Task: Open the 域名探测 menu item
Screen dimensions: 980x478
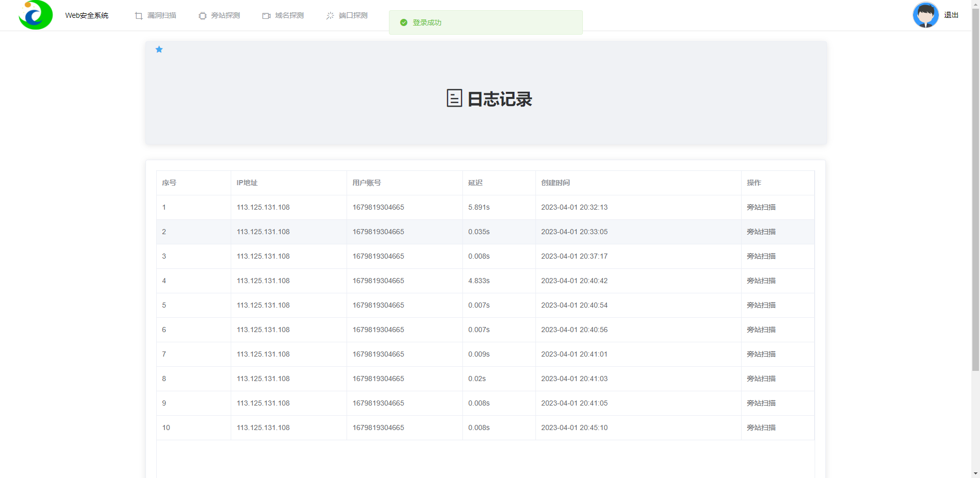Action: [x=283, y=16]
